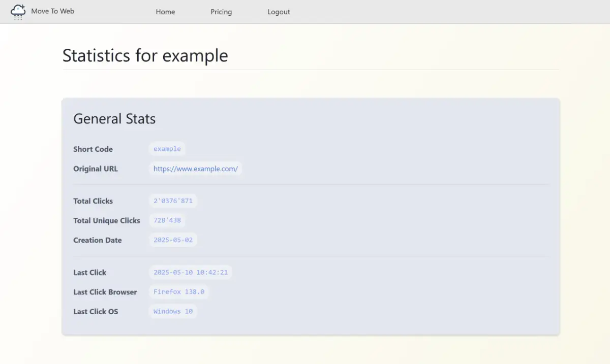Click the 'Statistics for example' page heading
This screenshot has height=364, width=610.
click(x=145, y=55)
